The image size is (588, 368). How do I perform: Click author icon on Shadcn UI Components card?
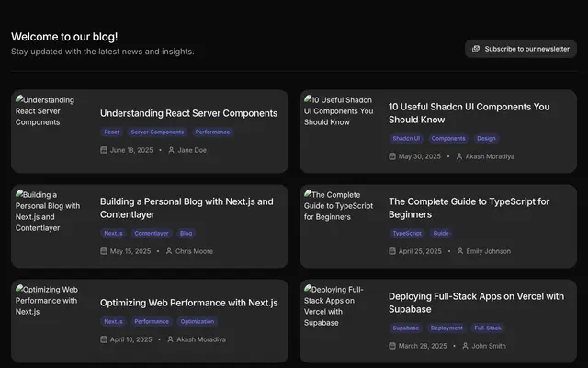[459, 156]
